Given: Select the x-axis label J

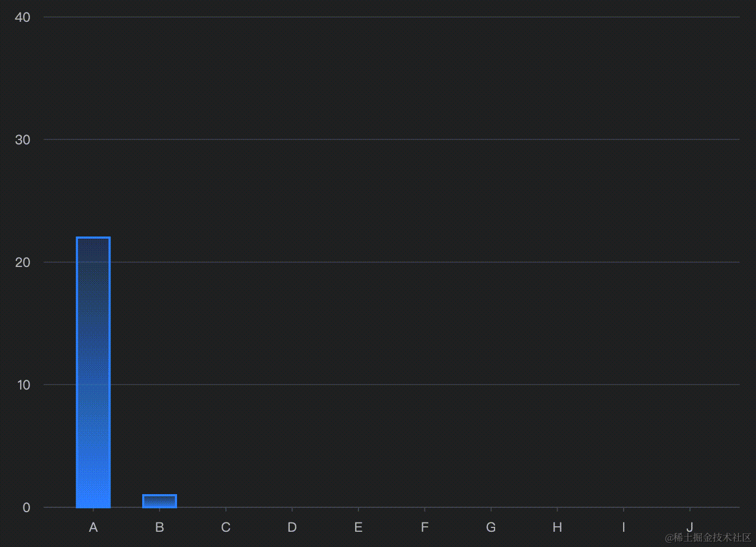Looking at the screenshot, I should 690,527.
